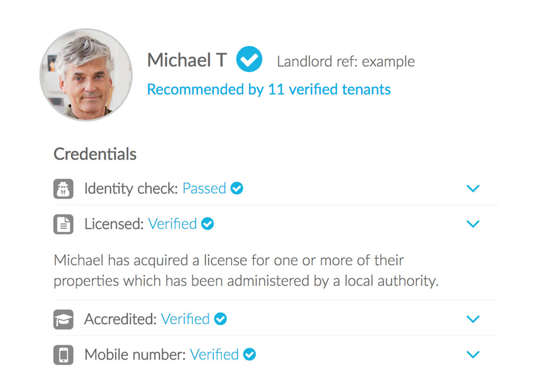Click Verified status for Accredited

[x=185, y=319]
